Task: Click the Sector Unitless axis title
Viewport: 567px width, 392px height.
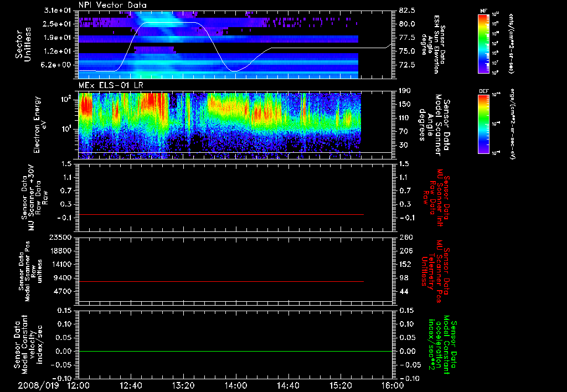Action: (x=23, y=44)
